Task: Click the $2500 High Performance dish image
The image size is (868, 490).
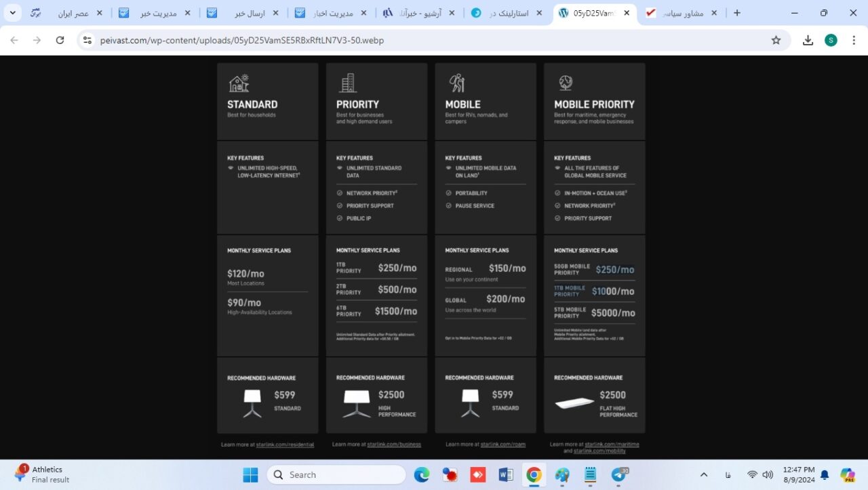Action: tap(357, 404)
